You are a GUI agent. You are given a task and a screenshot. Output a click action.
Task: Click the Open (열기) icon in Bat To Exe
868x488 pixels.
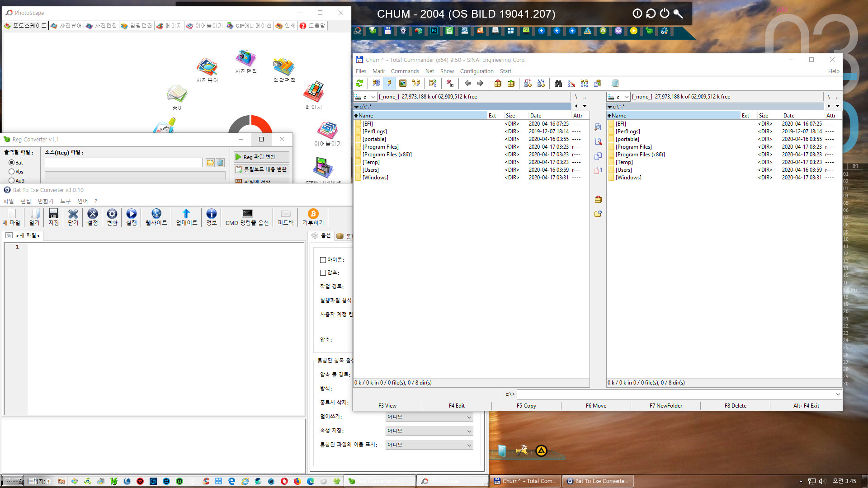coord(34,217)
